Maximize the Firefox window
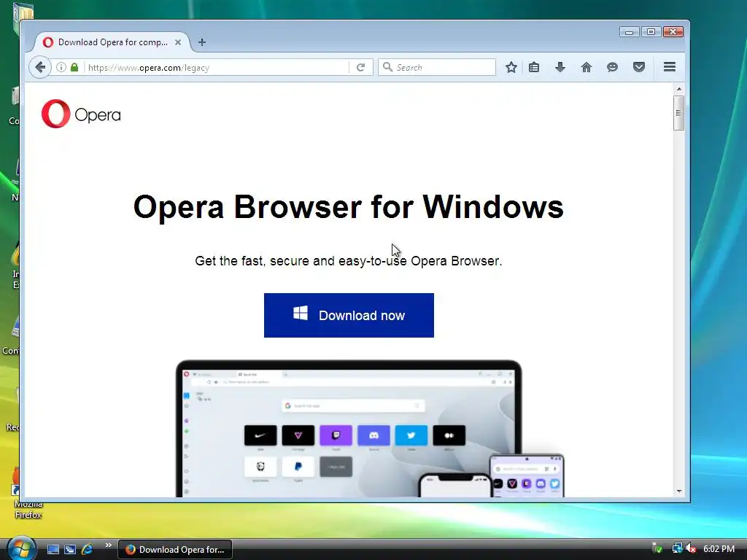747x560 pixels. click(x=651, y=32)
